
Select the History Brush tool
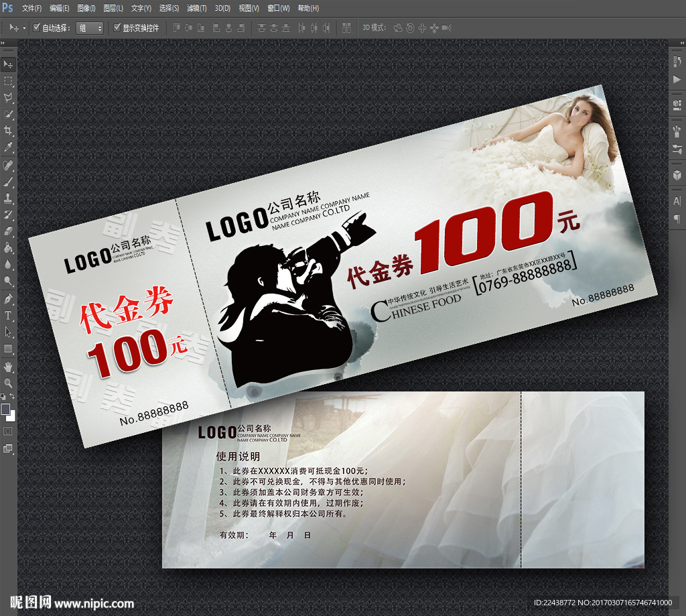[x=8, y=215]
